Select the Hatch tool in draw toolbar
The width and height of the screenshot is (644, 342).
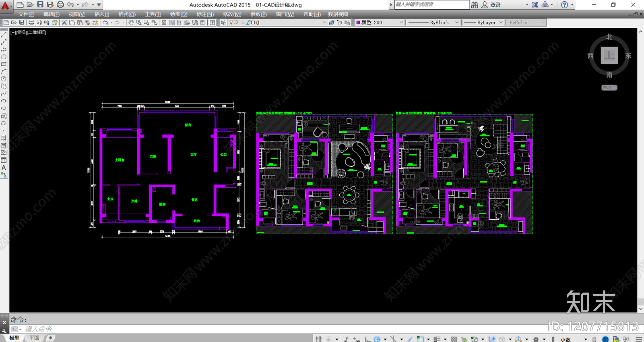[4, 138]
